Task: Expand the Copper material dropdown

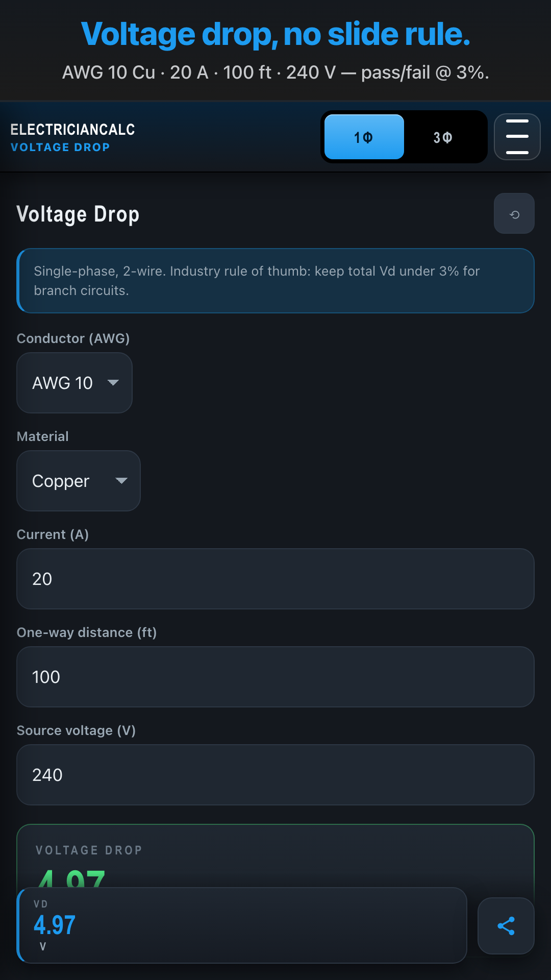Action: point(79,481)
